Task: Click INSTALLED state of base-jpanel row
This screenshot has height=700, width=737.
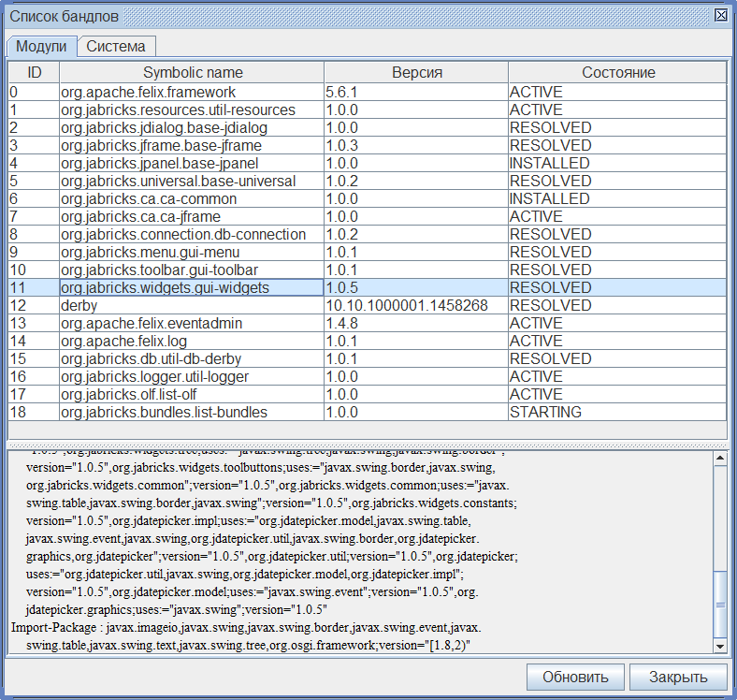Action: coord(617,163)
